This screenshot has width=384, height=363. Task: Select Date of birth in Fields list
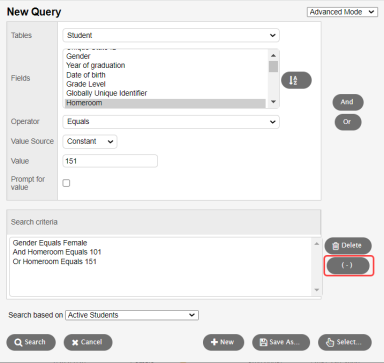[86, 75]
